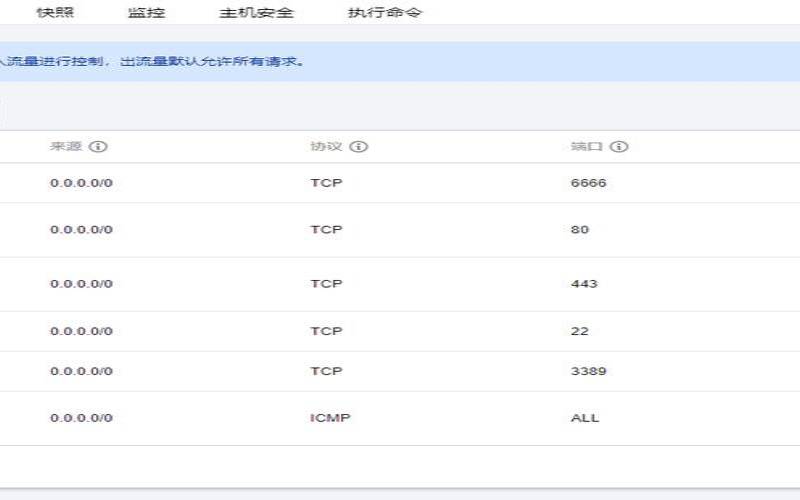Click info icon next to 来源 header

(98, 147)
